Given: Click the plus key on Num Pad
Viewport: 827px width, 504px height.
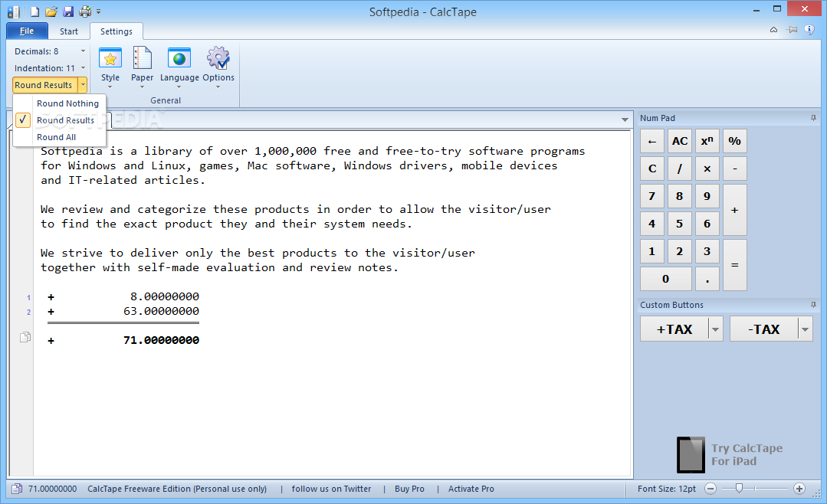Looking at the screenshot, I should 735,210.
